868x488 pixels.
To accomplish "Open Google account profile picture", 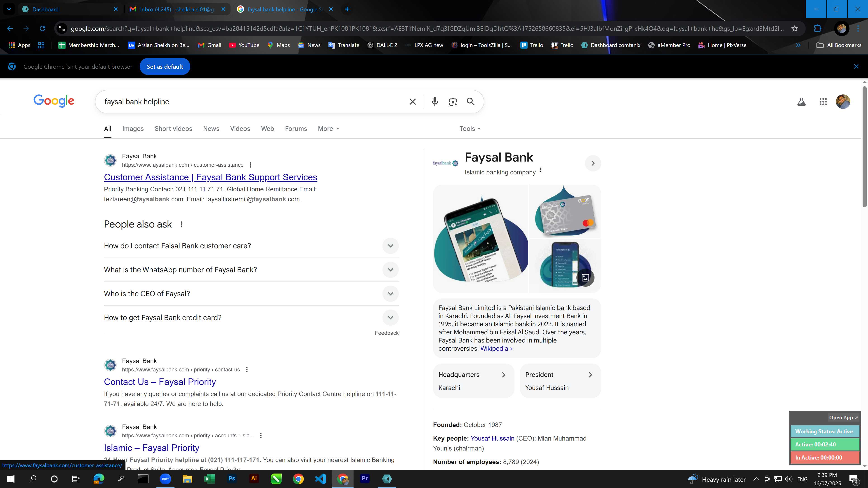I will coord(843,102).
